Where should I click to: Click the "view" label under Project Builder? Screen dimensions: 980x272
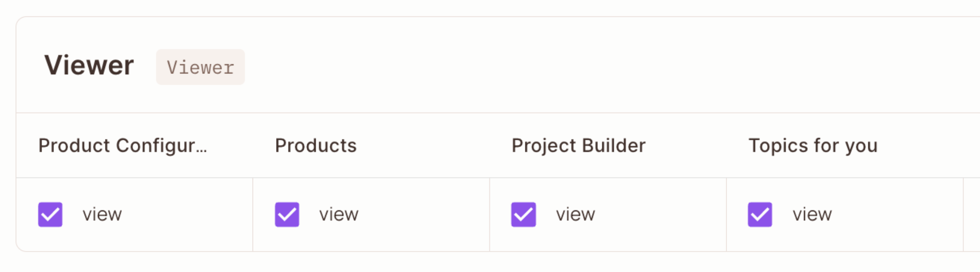coord(575,214)
